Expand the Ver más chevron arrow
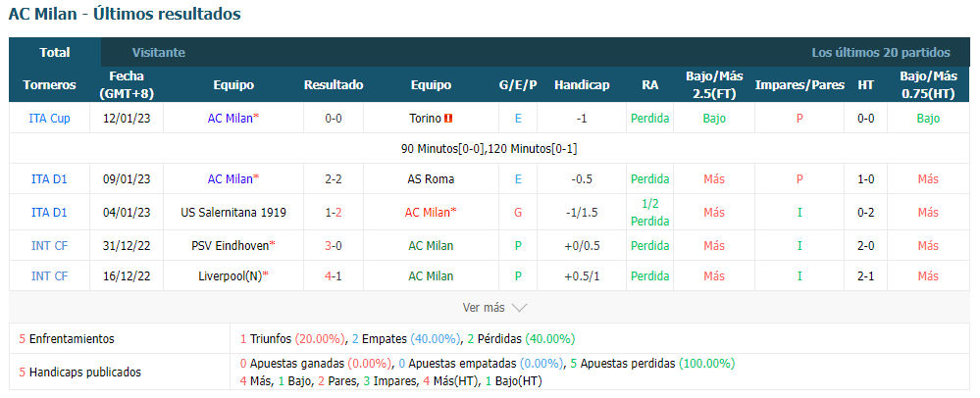The image size is (980, 398). (519, 308)
